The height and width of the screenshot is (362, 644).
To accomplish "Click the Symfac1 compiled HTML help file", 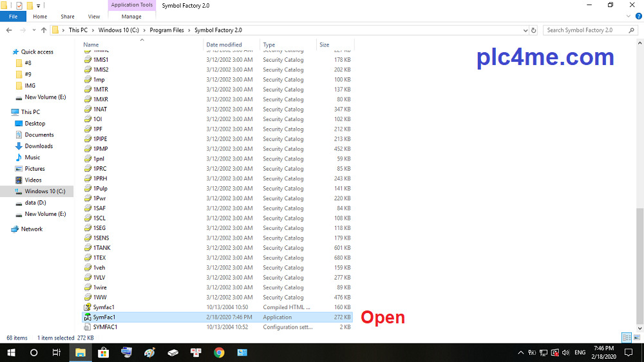I will (104, 307).
